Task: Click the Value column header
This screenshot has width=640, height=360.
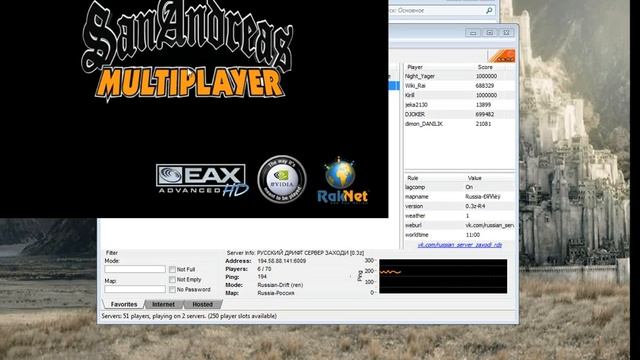Action: coord(474,178)
